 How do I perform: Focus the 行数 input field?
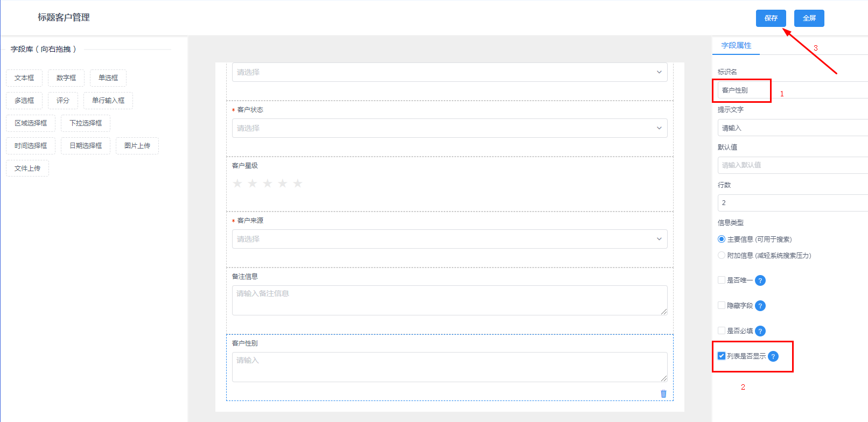tap(793, 203)
